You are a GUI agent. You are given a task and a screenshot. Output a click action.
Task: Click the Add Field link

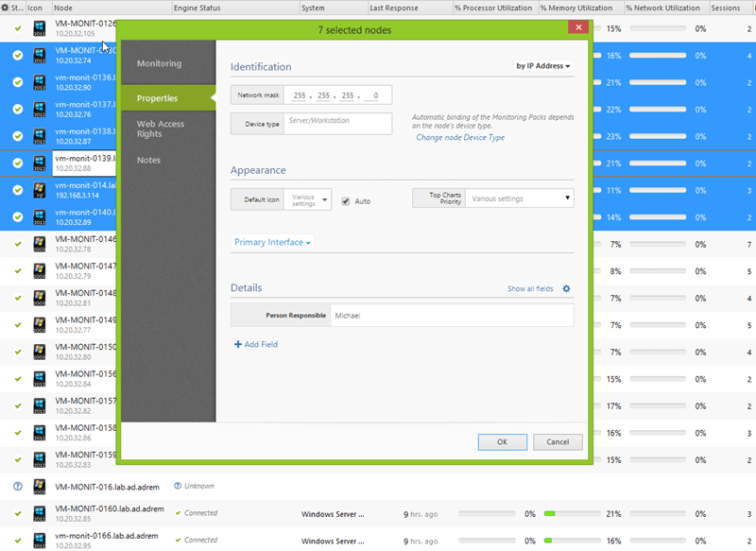coord(256,344)
